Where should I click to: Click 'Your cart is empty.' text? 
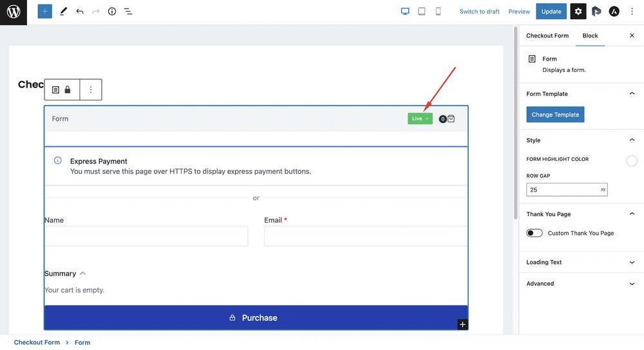tap(74, 290)
